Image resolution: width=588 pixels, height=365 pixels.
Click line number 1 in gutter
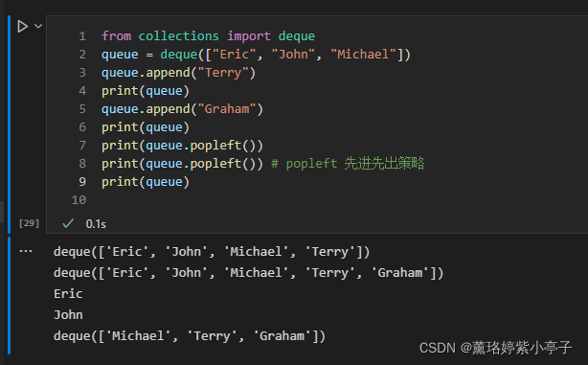[82, 36]
